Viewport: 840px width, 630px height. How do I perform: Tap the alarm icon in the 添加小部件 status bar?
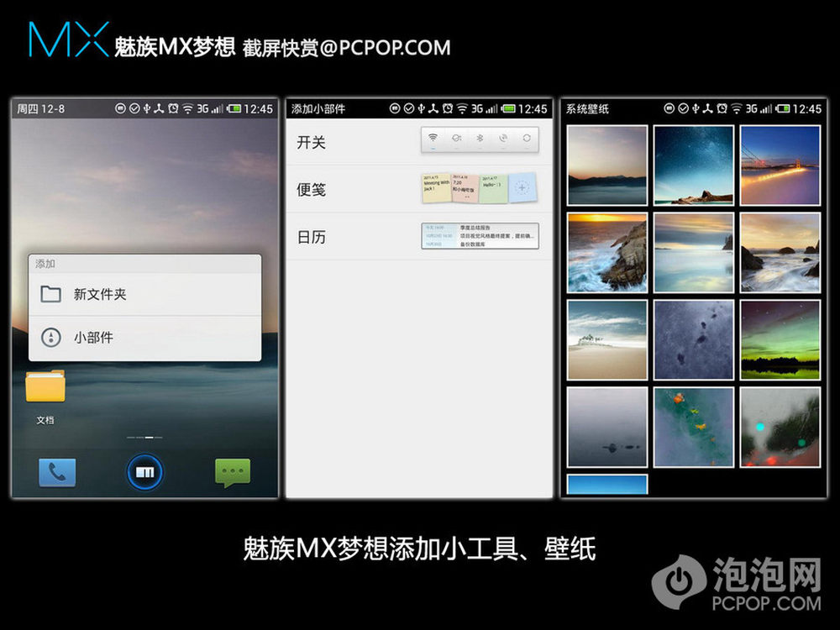[x=448, y=108]
